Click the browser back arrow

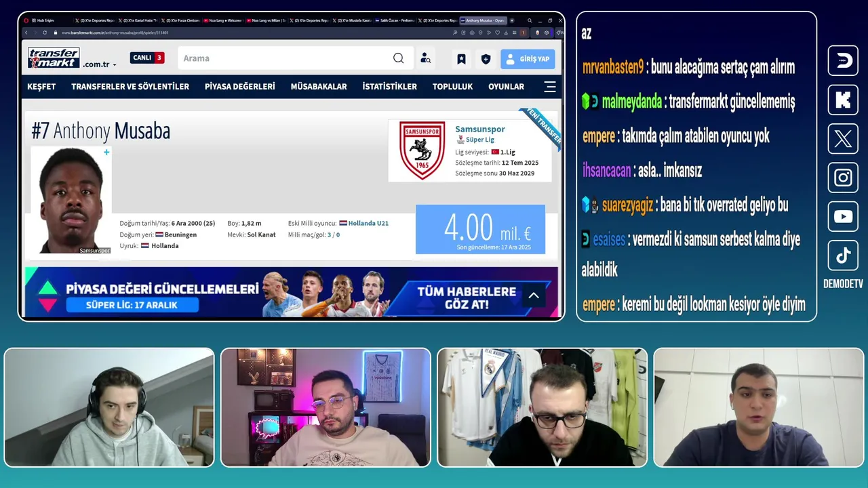[x=26, y=33]
